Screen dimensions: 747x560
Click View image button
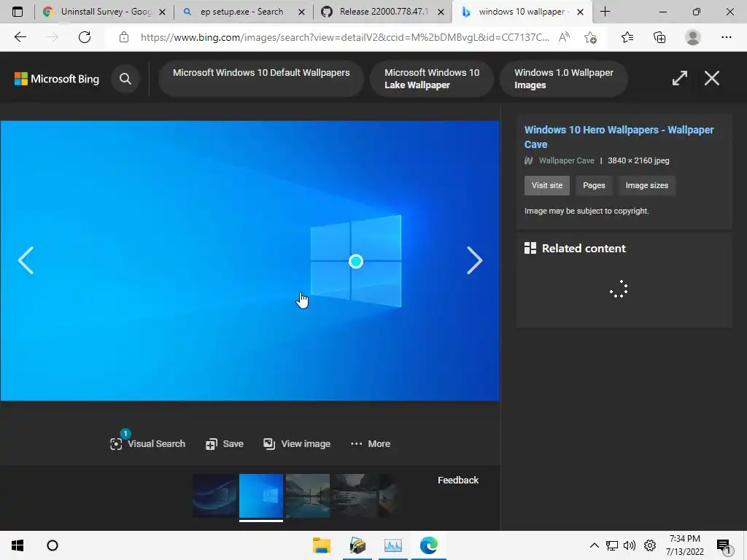point(297,444)
